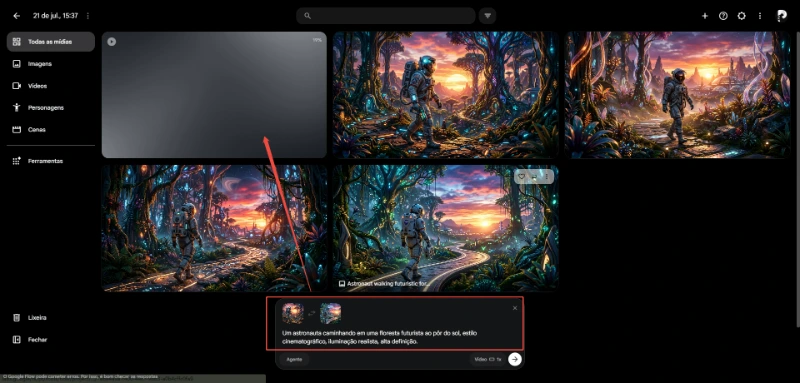Click the 19% progress label
Screen dimensions: 800x383
click(317, 40)
